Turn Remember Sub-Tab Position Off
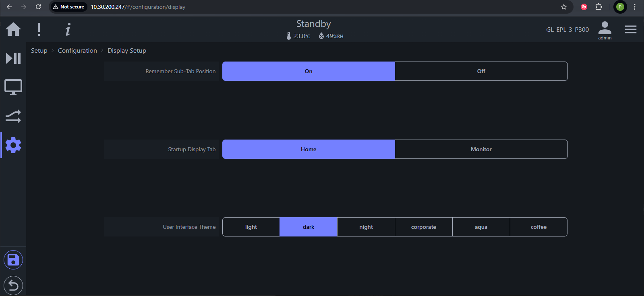This screenshot has width=644, height=296. (x=481, y=71)
